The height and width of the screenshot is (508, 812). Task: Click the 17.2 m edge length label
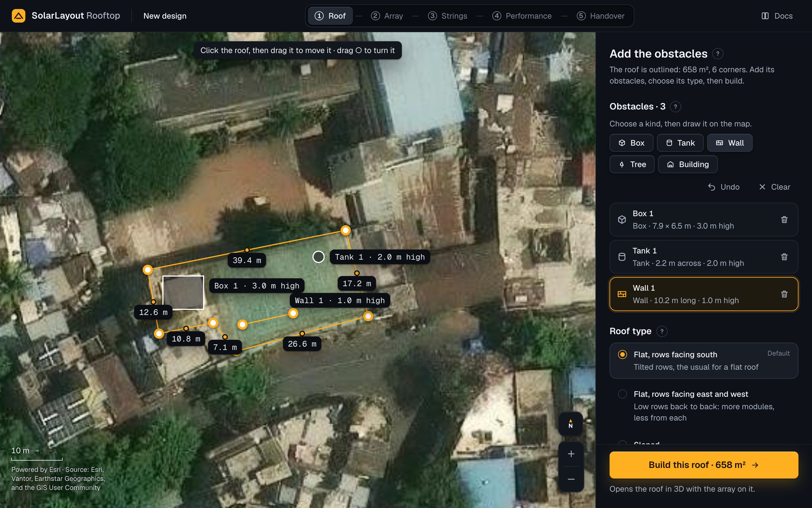pyautogui.click(x=357, y=284)
